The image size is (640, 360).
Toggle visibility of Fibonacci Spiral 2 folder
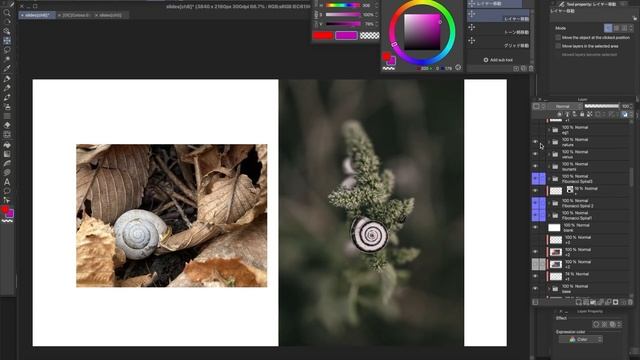click(535, 203)
